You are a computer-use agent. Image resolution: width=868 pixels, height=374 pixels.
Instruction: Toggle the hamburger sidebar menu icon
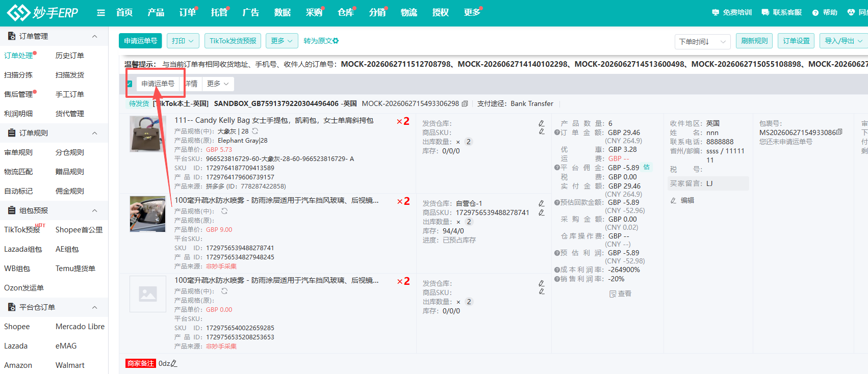pos(101,13)
